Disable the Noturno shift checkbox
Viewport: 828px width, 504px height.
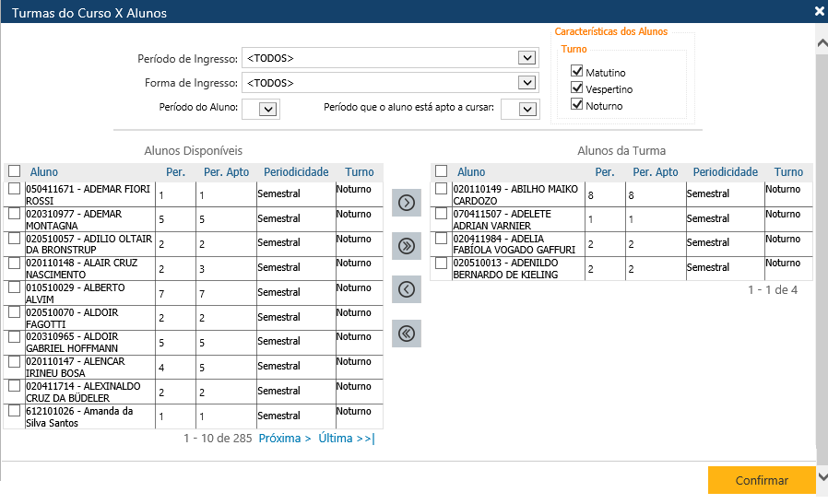(x=577, y=105)
